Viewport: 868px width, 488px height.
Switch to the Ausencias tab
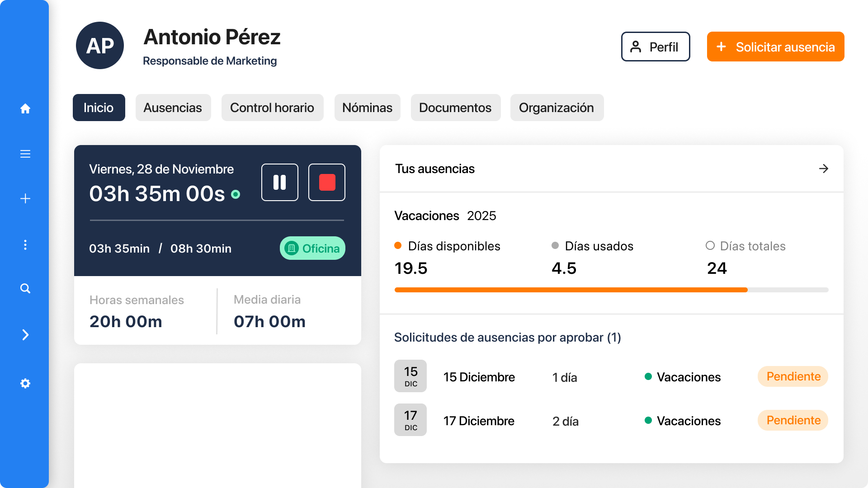173,108
